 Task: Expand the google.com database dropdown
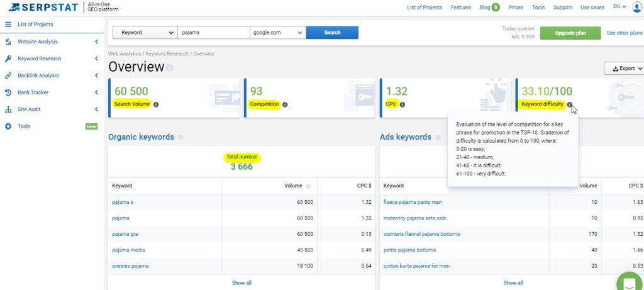(277, 33)
